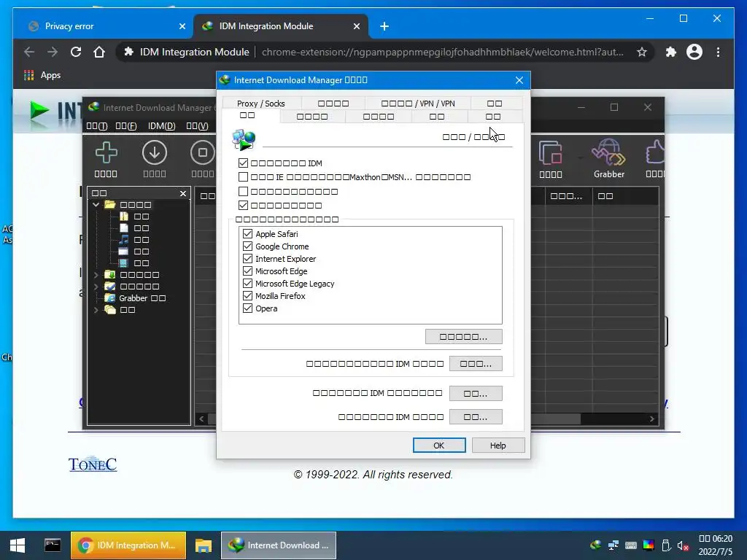Confirm options dialog with OK
Image resolution: width=747 pixels, height=560 pixels.
[x=438, y=446]
